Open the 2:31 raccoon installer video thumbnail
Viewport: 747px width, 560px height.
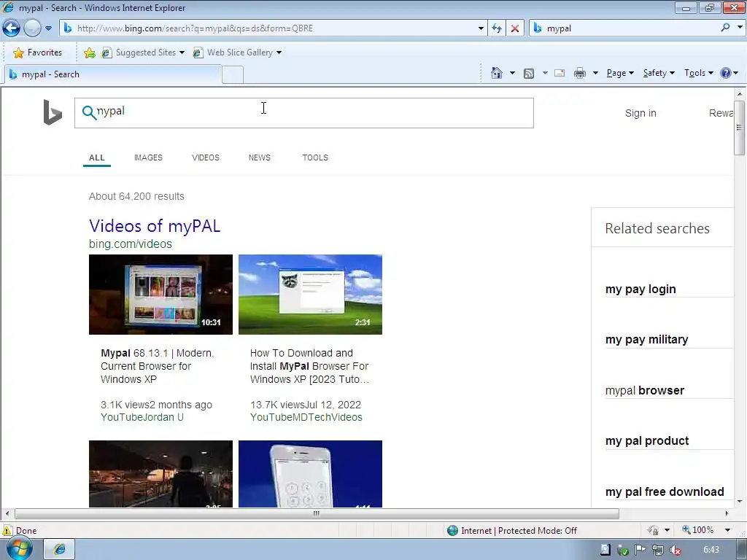click(x=310, y=295)
